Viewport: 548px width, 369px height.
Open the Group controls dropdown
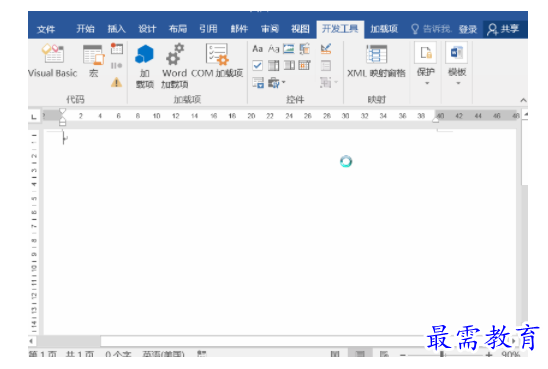click(x=329, y=82)
